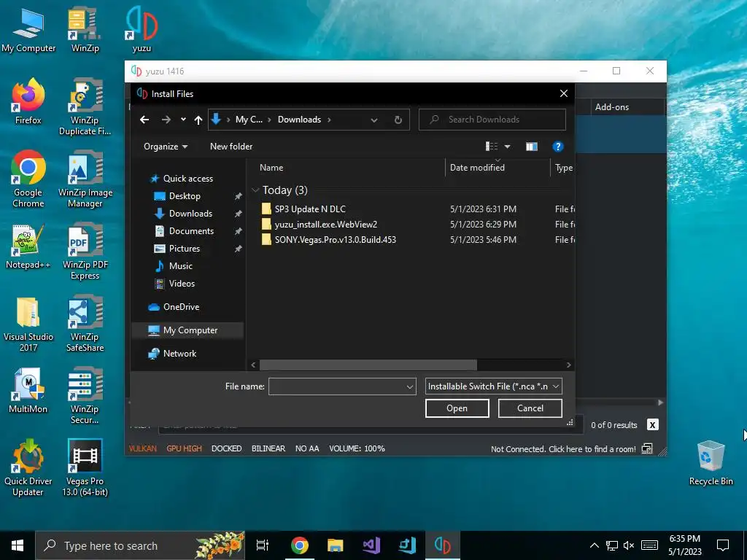This screenshot has height=560, width=747.
Task: Select Quick access in navigation pane
Action: pyautogui.click(x=187, y=179)
